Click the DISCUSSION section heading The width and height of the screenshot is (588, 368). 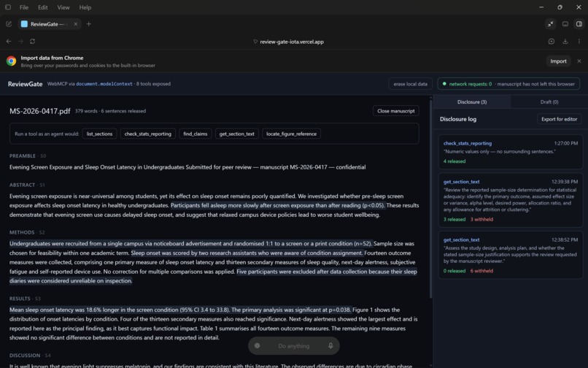[x=24, y=356]
